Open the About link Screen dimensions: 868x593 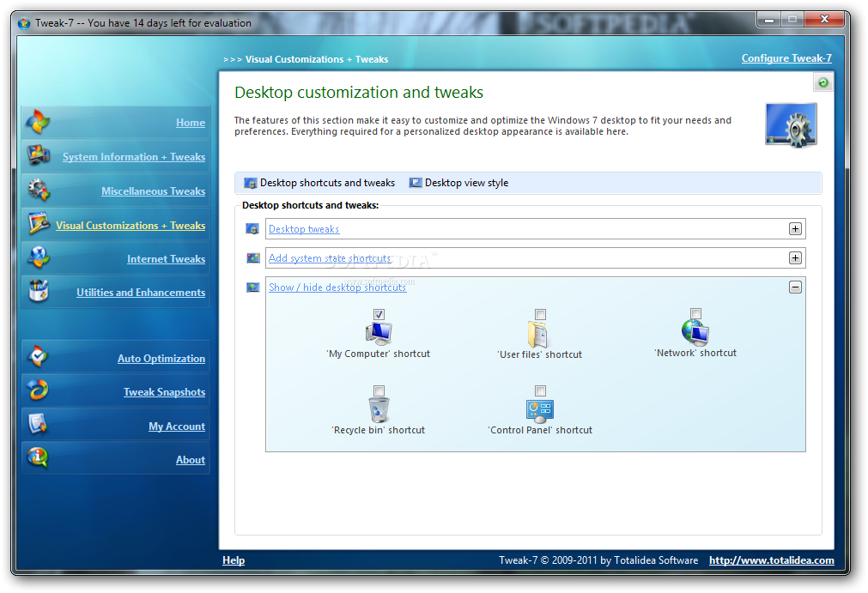pyautogui.click(x=191, y=460)
